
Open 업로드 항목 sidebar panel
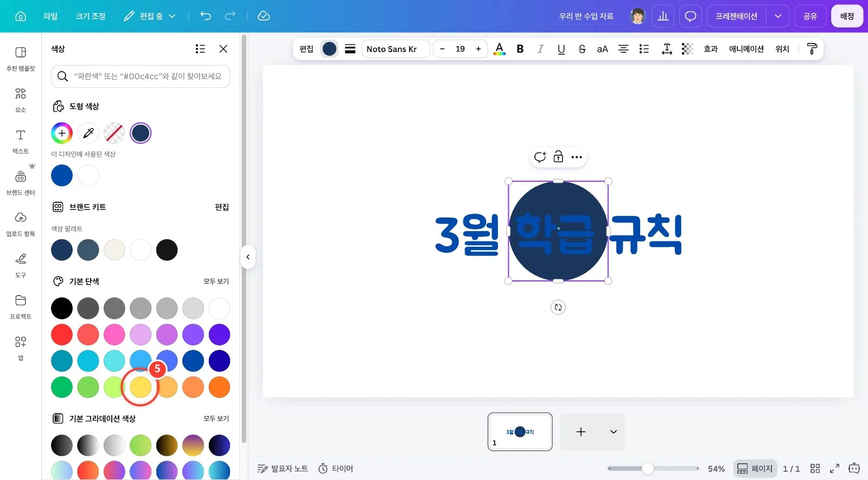pyautogui.click(x=21, y=225)
